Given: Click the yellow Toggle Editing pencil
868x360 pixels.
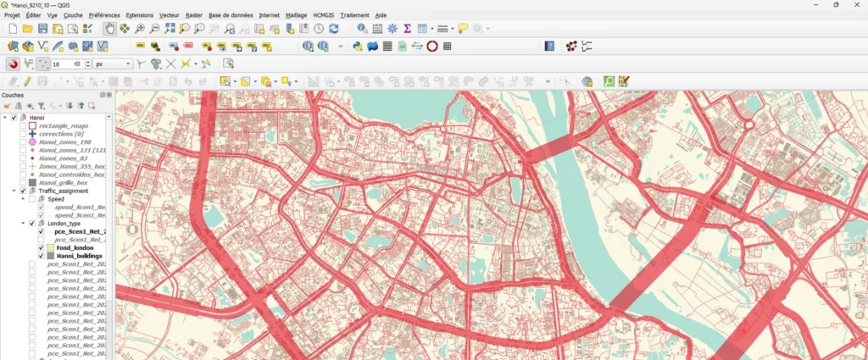Looking at the screenshot, I should [27, 82].
